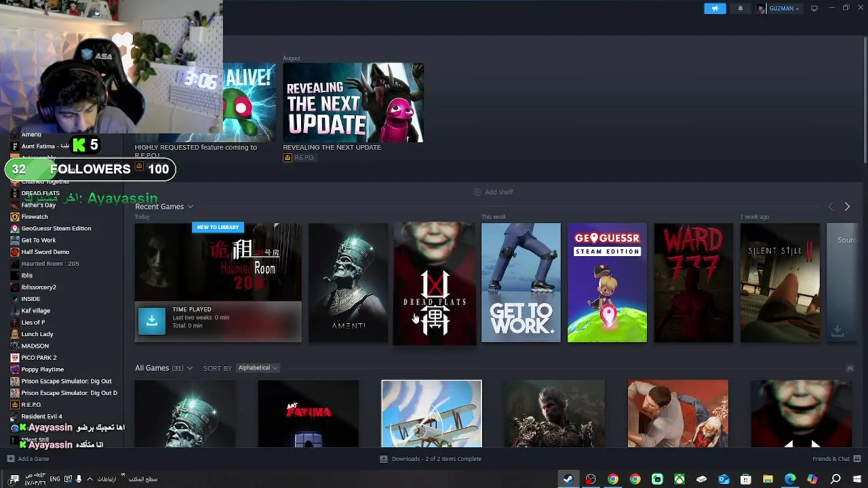Select Resident Evil 4 in the library list

click(41, 416)
